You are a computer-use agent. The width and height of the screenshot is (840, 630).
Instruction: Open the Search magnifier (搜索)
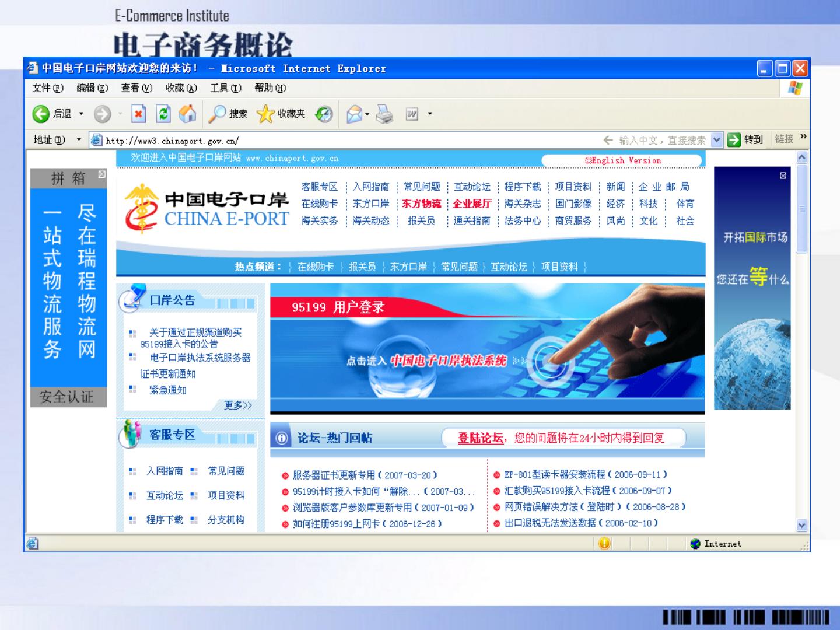click(x=228, y=114)
